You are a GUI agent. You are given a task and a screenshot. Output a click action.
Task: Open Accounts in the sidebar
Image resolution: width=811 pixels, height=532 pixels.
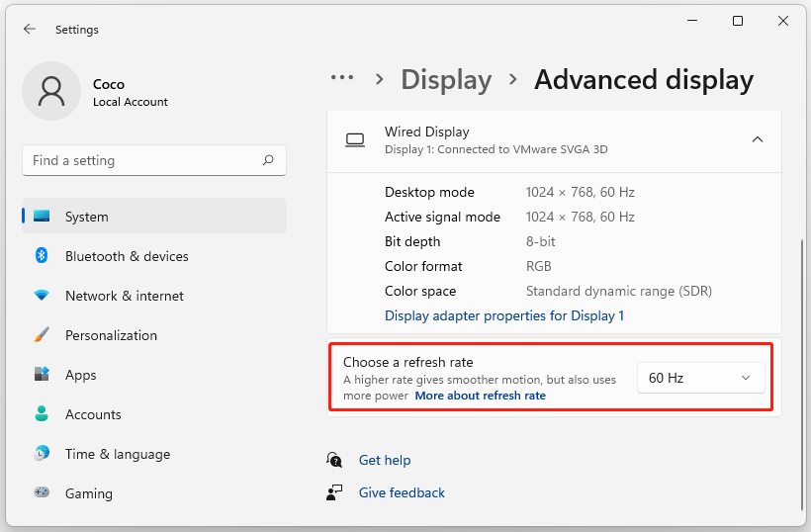coord(93,414)
